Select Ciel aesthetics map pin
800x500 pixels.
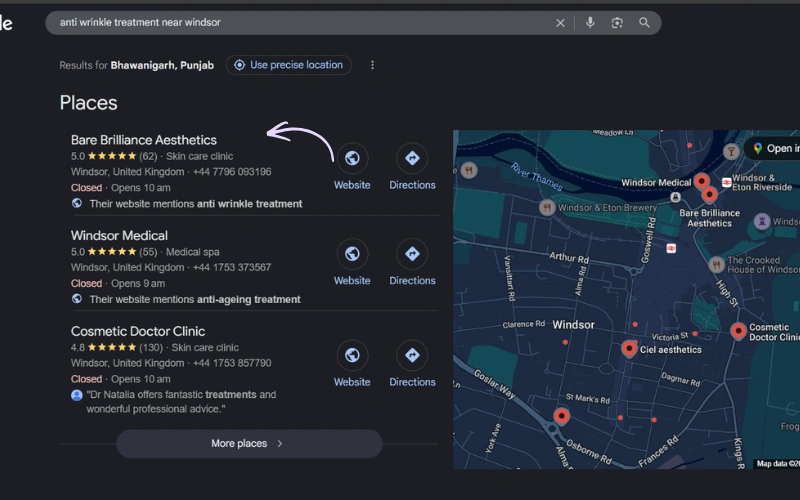coord(629,348)
